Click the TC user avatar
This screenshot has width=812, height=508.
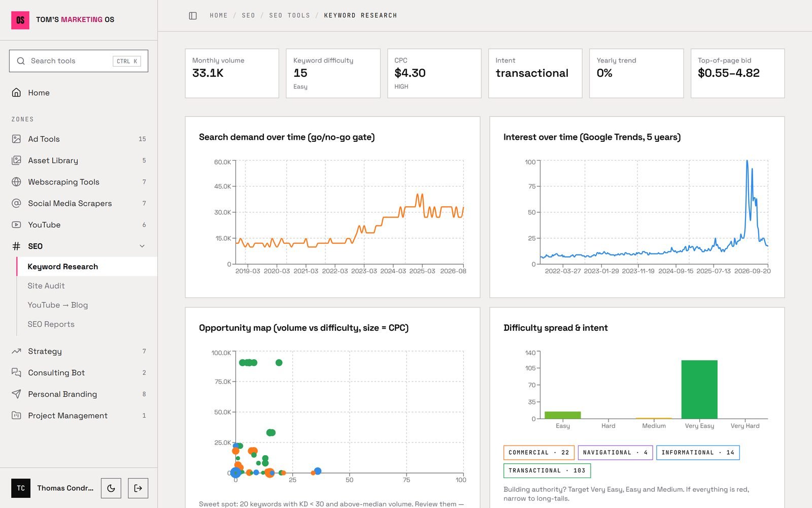click(x=21, y=488)
